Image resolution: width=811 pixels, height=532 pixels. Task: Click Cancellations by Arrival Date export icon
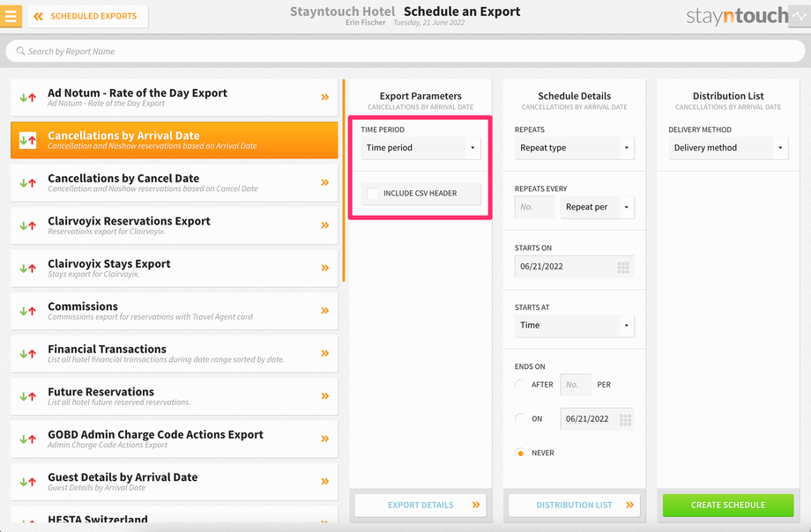pos(28,140)
